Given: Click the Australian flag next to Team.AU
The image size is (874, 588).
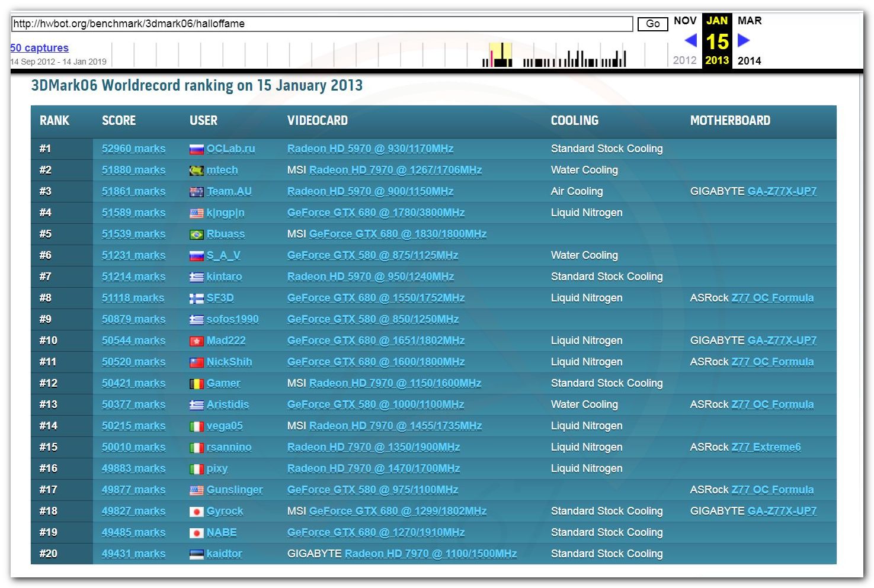Looking at the screenshot, I should click(196, 192).
